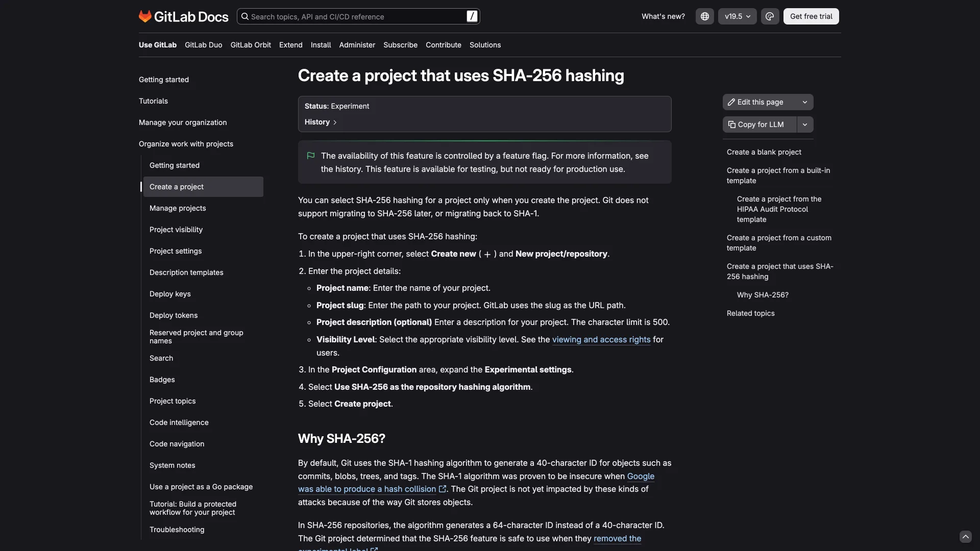Select the Administer tab
Viewport: 980px width, 551px height.
(357, 45)
